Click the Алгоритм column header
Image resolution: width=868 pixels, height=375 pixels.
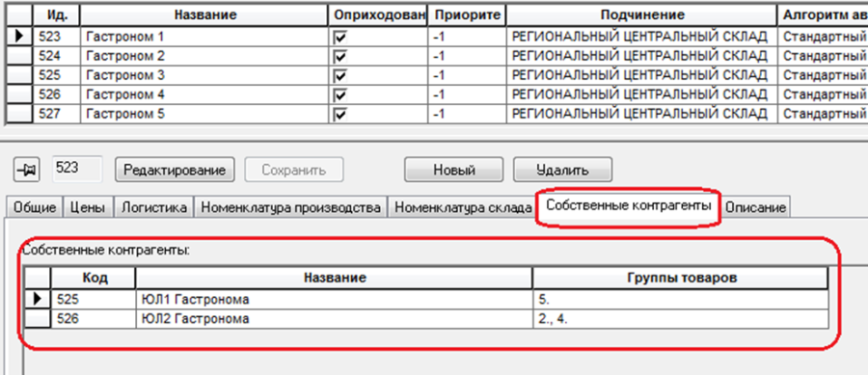824,15
